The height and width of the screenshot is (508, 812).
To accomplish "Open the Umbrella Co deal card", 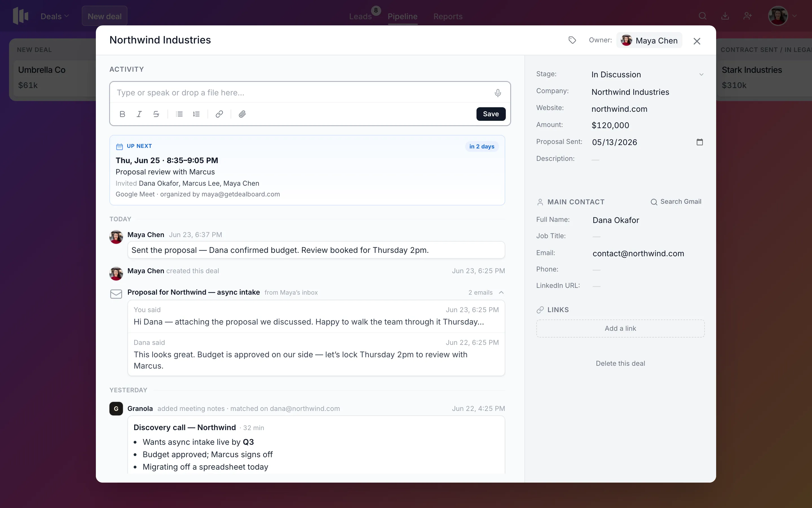I will (55, 78).
